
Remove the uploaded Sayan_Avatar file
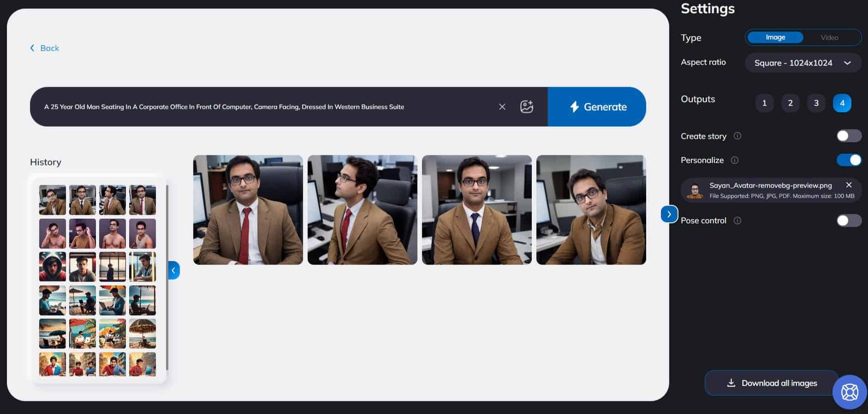pyautogui.click(x=849, y=185)
